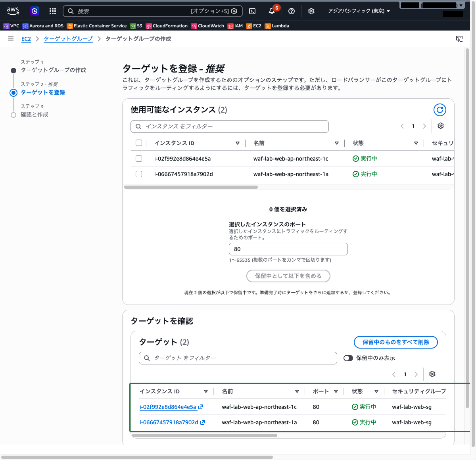
Task: Click step 1 ターゲットグループの作成
Action: [53, 70]
